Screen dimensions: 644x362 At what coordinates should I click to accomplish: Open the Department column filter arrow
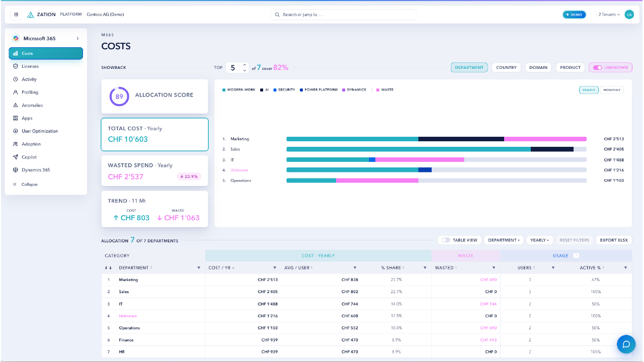coord(199,268)
